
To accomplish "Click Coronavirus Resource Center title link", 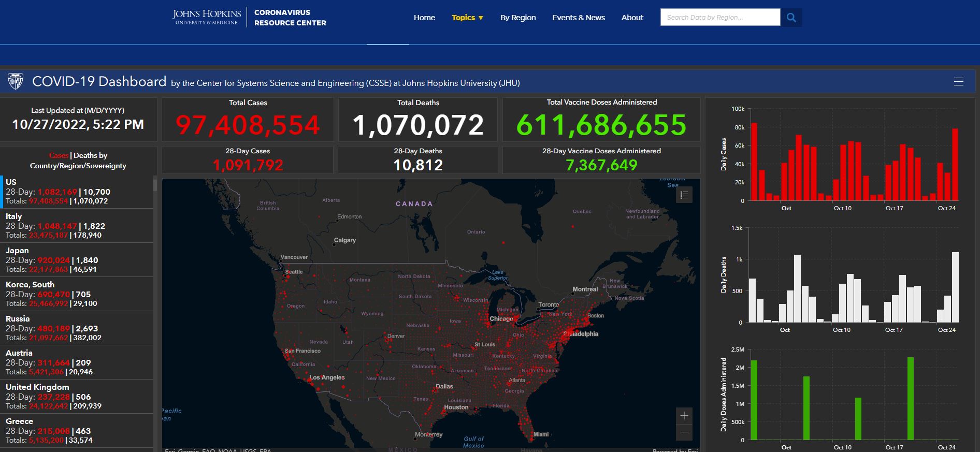I will pos(290,18).
